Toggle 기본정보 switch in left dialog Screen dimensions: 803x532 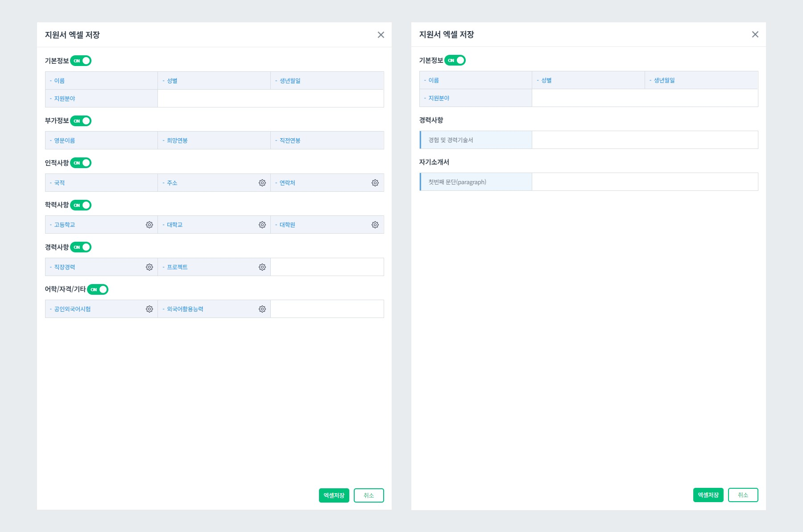coord(81,61)
